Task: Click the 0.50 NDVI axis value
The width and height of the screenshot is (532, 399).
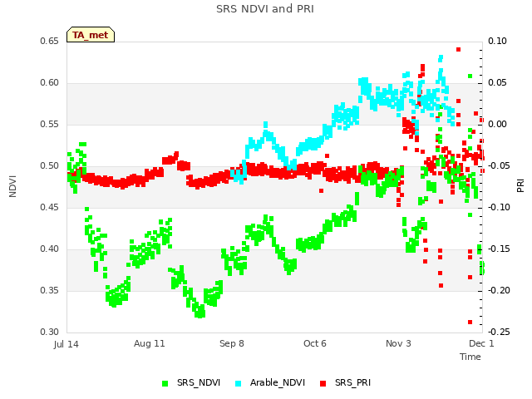Action: click(x=50, y=166)
